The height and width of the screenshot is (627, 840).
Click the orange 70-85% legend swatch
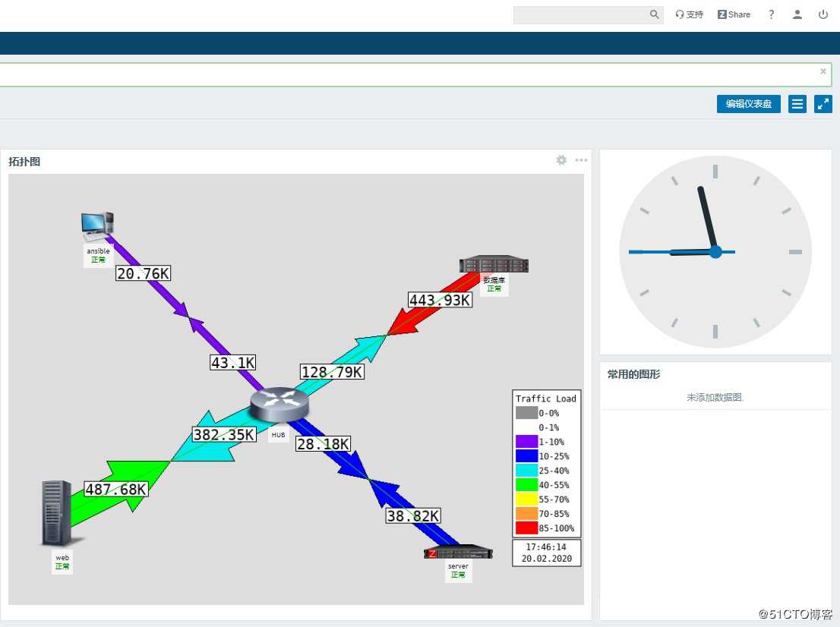point(526,513)
